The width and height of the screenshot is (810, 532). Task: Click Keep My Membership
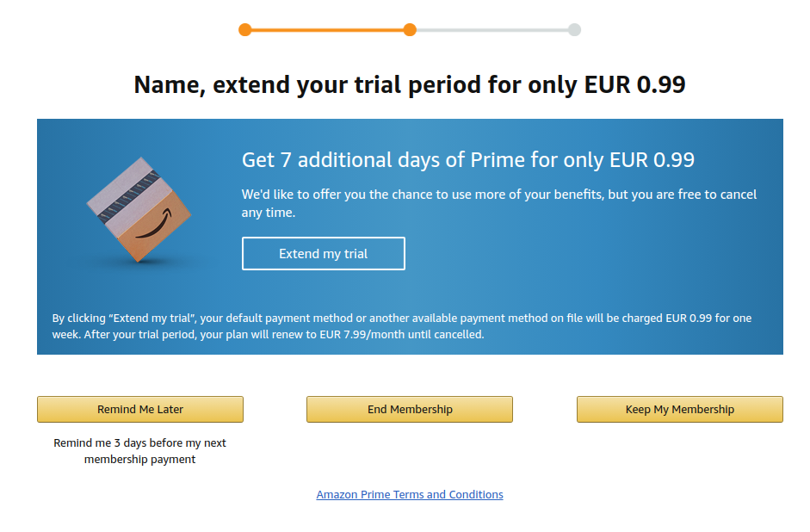(x=680, y=410)
